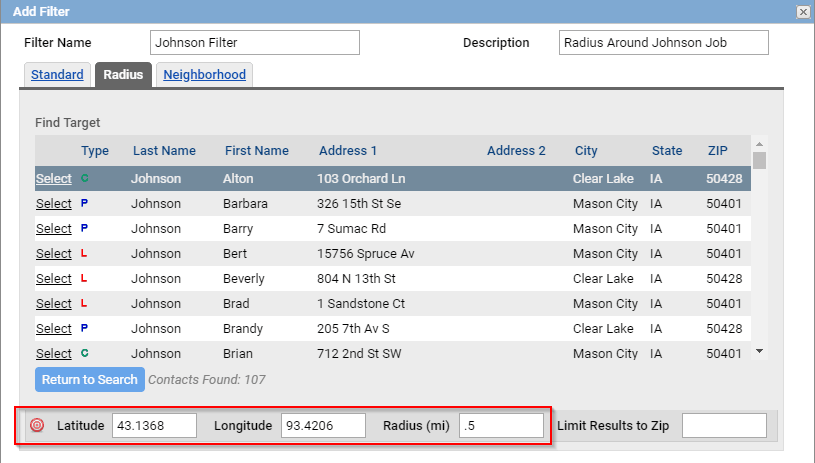The image size is (815, 463).
Task: Choose Select link for Brian Johnson
Action: 54,353
